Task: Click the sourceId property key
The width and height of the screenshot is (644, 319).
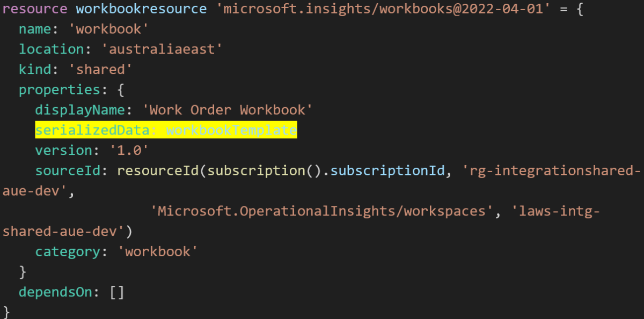Action: [68, 171]
